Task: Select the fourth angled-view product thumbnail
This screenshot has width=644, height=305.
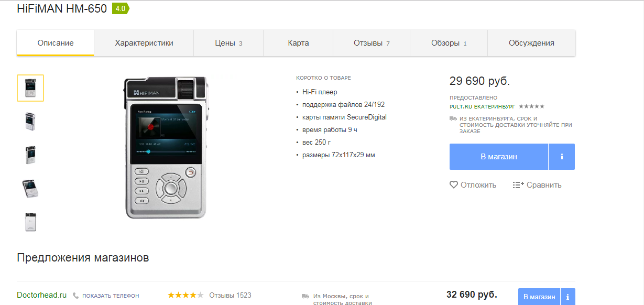Action: pos(30,188)
